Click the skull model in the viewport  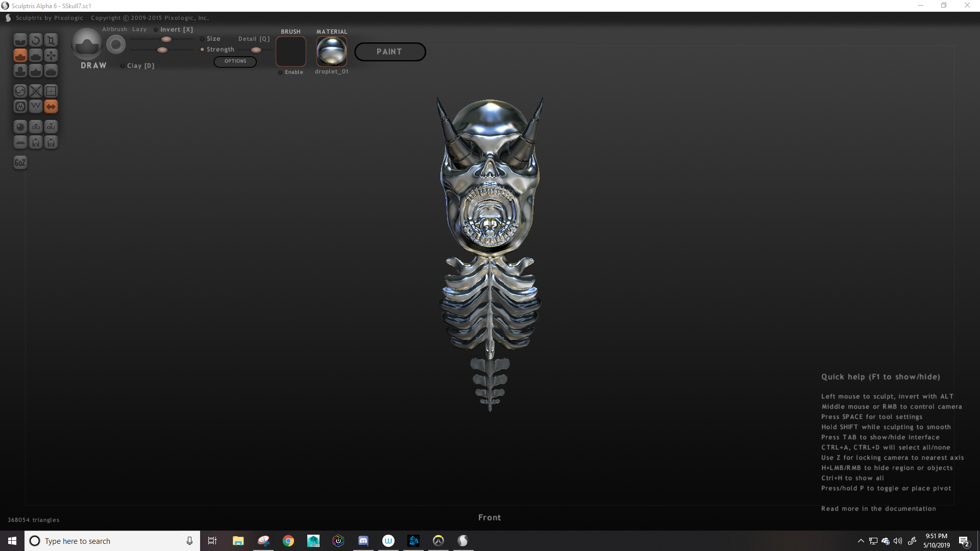pyautogui.click(x=490, y=179)
